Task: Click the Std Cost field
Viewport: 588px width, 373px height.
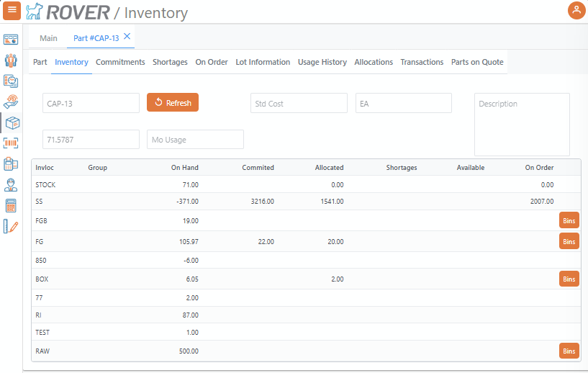Action: pos(299,103)
